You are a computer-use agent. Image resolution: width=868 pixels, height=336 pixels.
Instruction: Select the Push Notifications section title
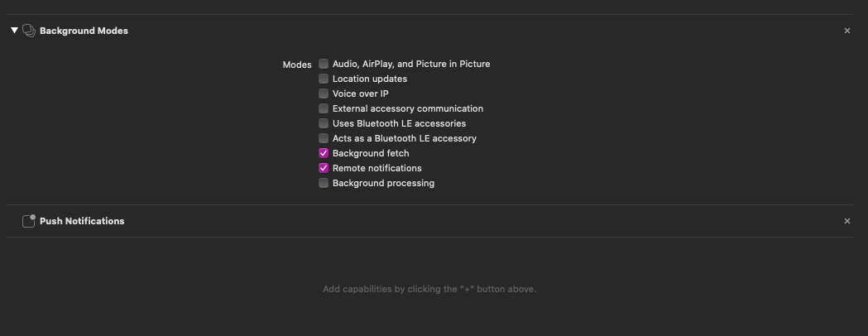82,221
